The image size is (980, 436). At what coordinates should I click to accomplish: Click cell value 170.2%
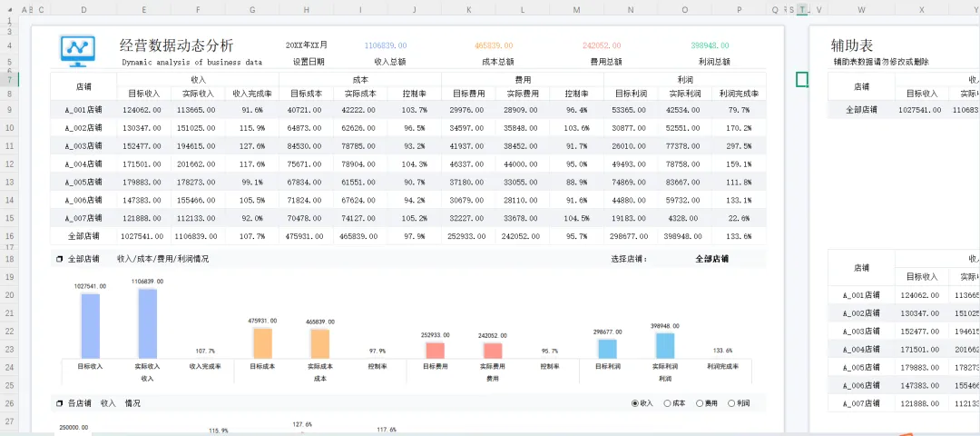click(739, 127)
